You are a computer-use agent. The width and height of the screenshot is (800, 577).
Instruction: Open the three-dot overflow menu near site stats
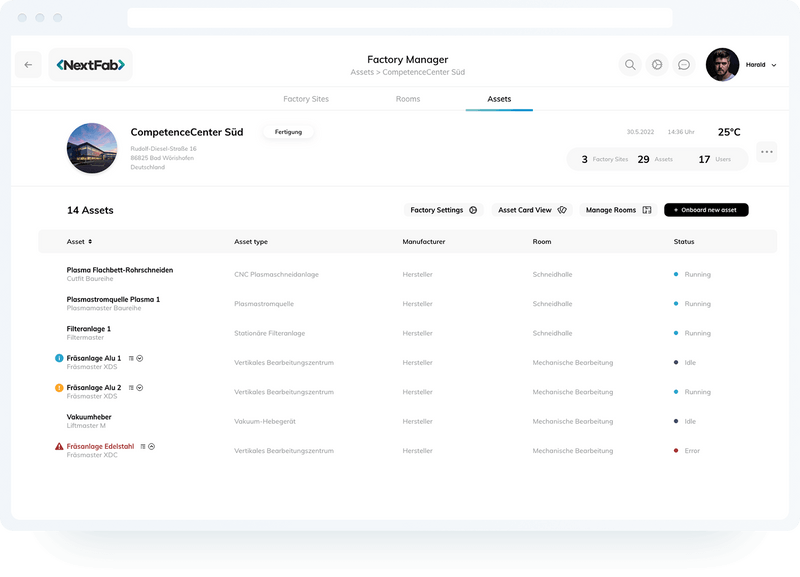766,151
